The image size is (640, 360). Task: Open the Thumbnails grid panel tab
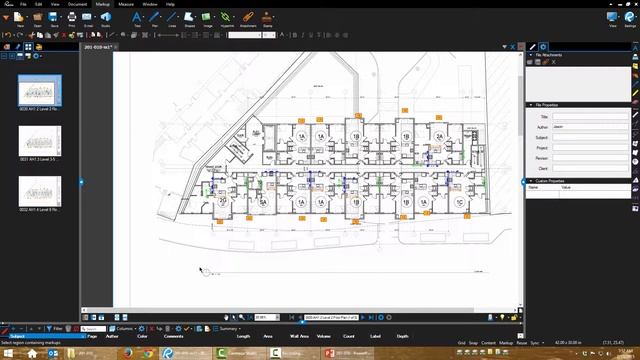tap(28, 47)
